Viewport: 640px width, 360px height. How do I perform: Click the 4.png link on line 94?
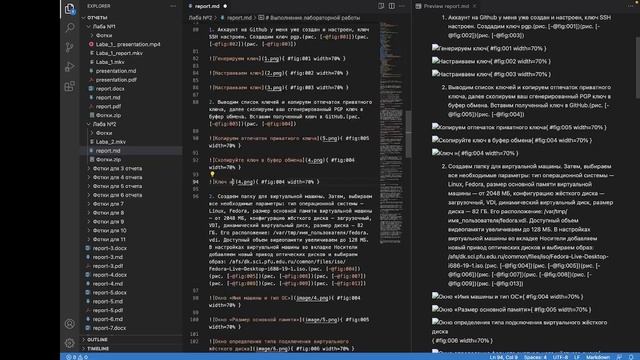coord(245,182)
